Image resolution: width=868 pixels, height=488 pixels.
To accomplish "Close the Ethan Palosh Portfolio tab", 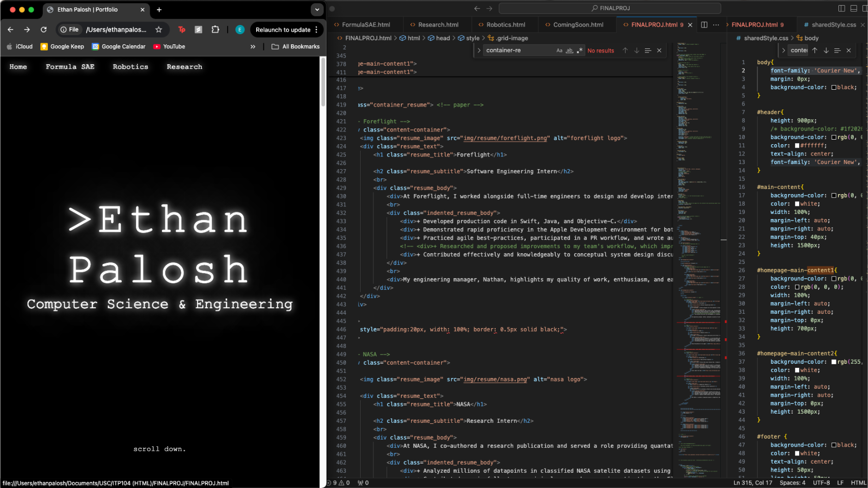I will click(142, 10).
